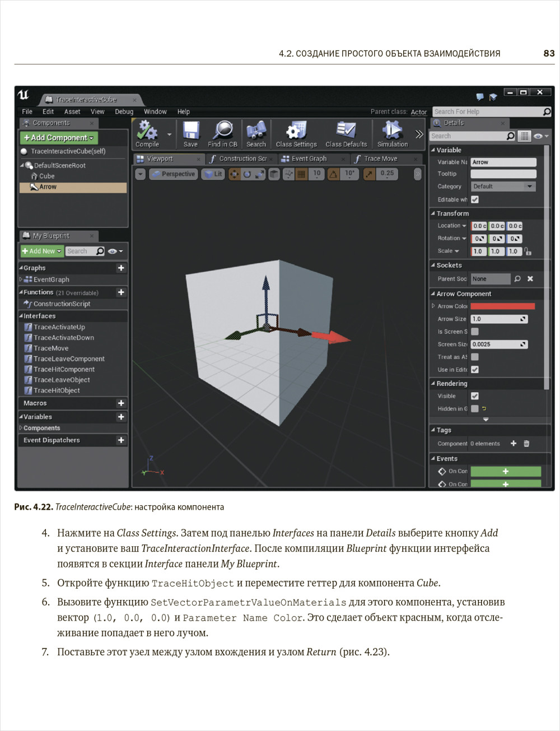
Task: Open the File menu
Action: [27, 112]
